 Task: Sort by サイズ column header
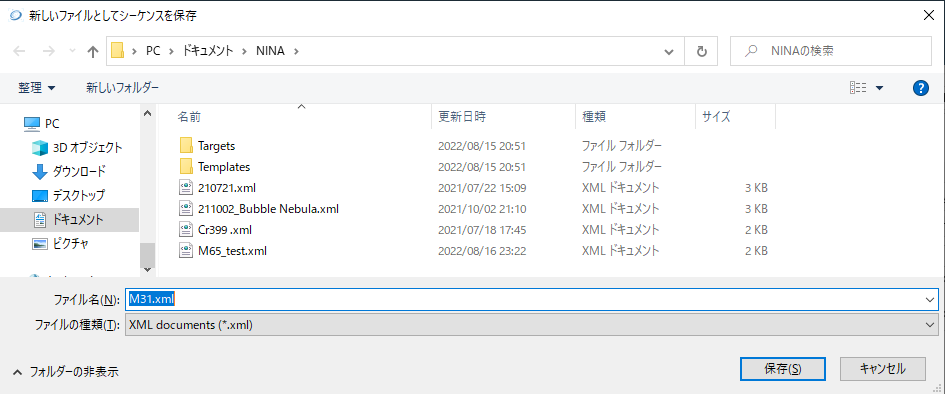click(x=716, y=117)
